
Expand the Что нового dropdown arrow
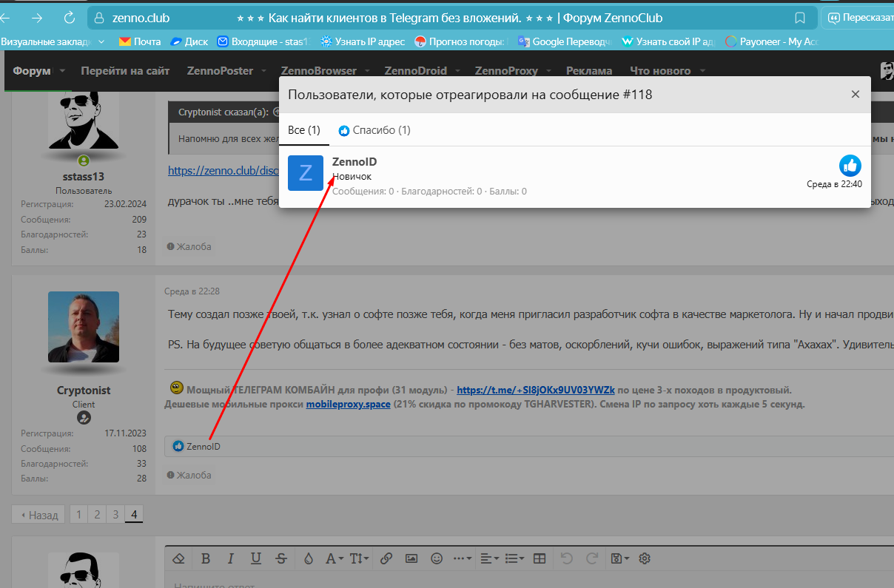[702, 71]
